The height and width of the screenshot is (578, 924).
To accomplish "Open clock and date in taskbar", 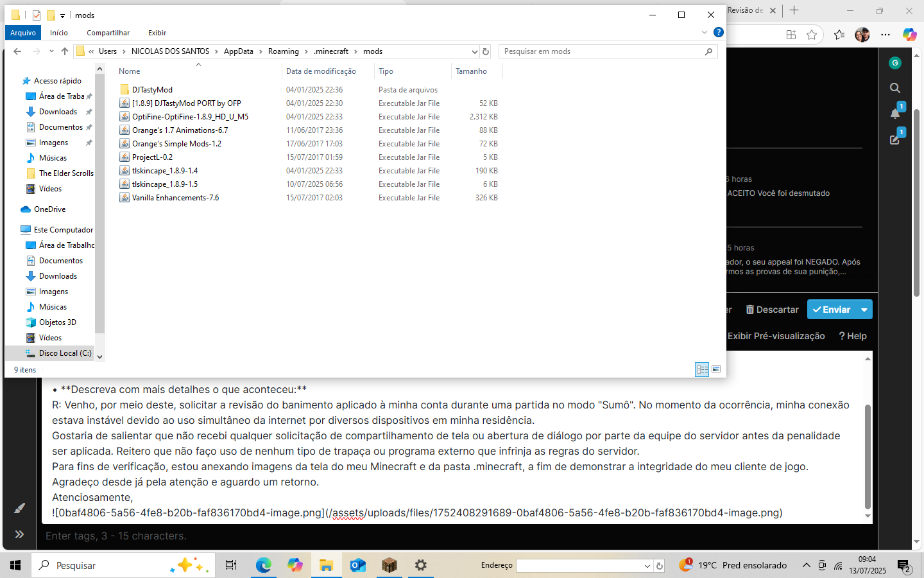I will [x=868, y=565].
